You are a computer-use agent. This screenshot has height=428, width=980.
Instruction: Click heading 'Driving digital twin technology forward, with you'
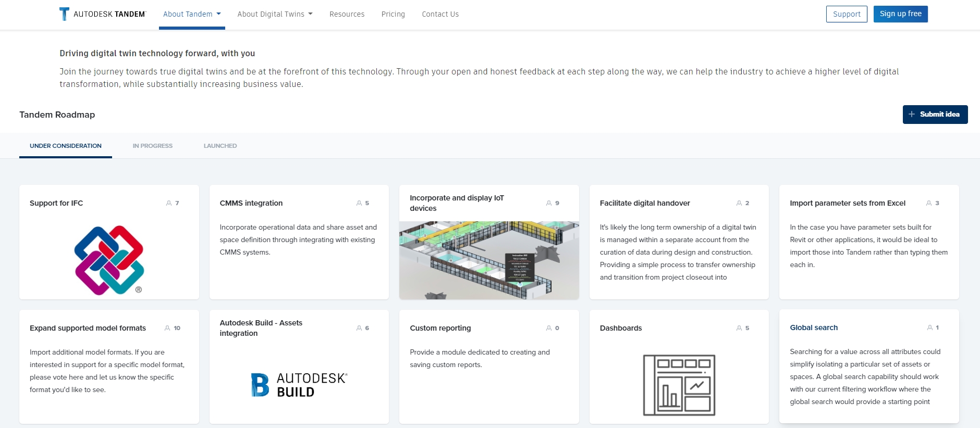click(x=157, y=53)
